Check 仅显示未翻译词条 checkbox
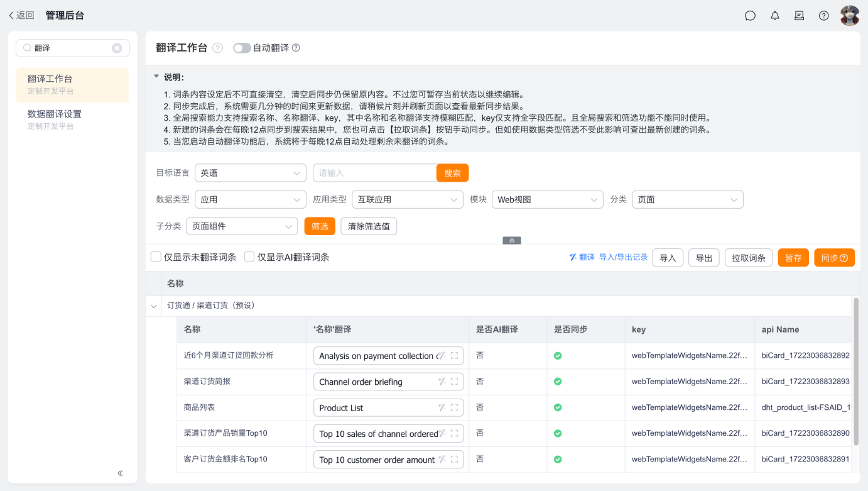This screenshot has width=868, height=491. click(156, 257)
